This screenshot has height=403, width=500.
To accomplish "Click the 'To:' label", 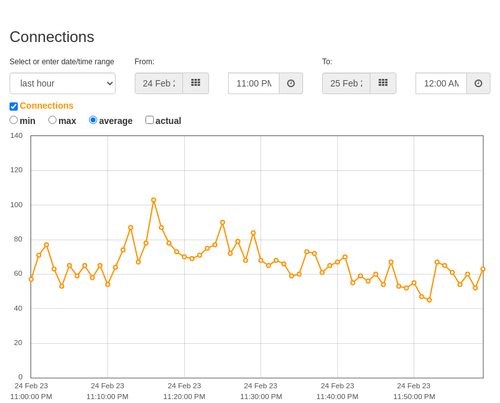I will pyautogui.click(x=327, y=62).
